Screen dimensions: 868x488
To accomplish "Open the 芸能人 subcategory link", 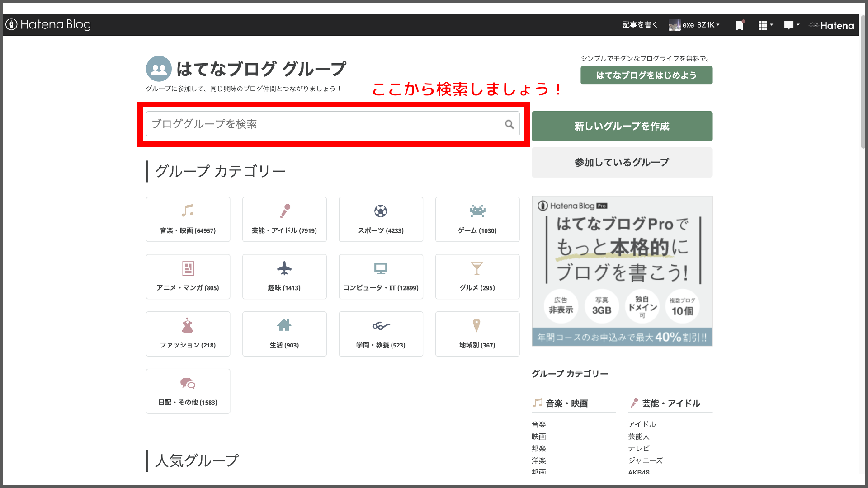I will click(639, 436).
